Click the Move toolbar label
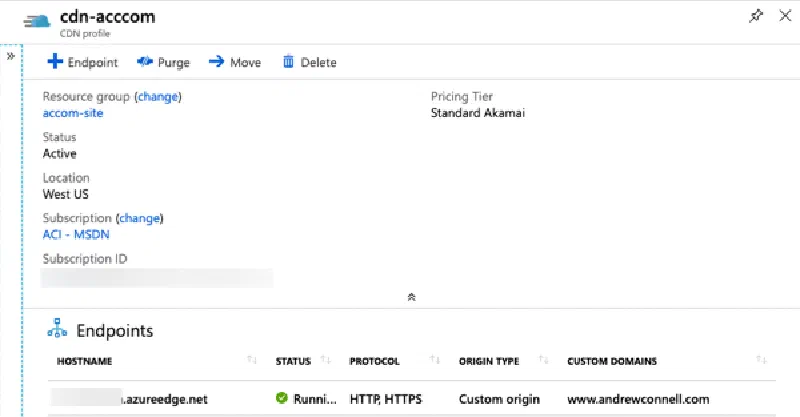The image size is (800, 417). click(x=245, y=62)
